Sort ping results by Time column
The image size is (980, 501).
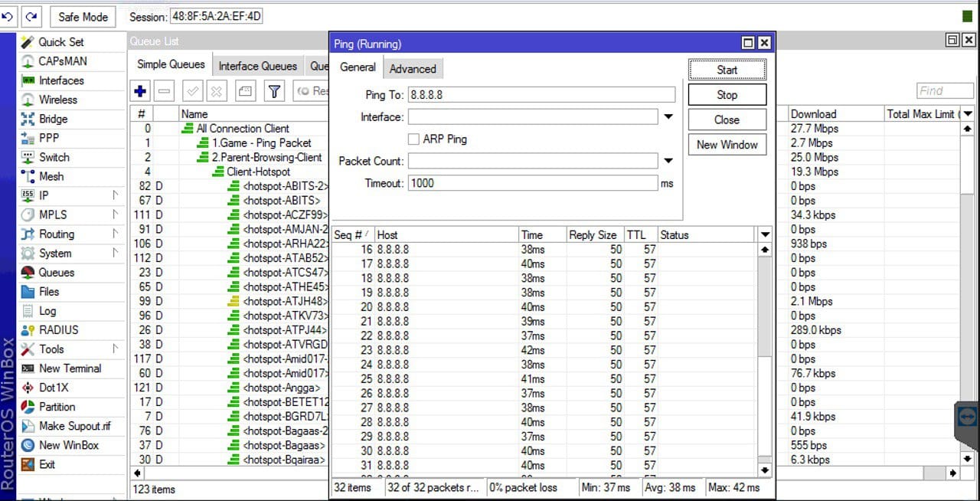(542, 235)
